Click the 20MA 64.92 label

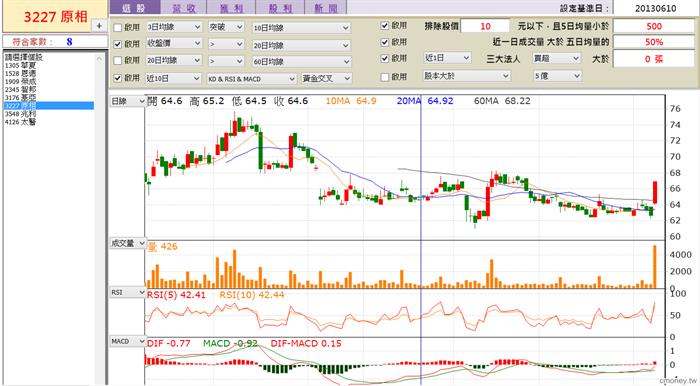point(425,101)
